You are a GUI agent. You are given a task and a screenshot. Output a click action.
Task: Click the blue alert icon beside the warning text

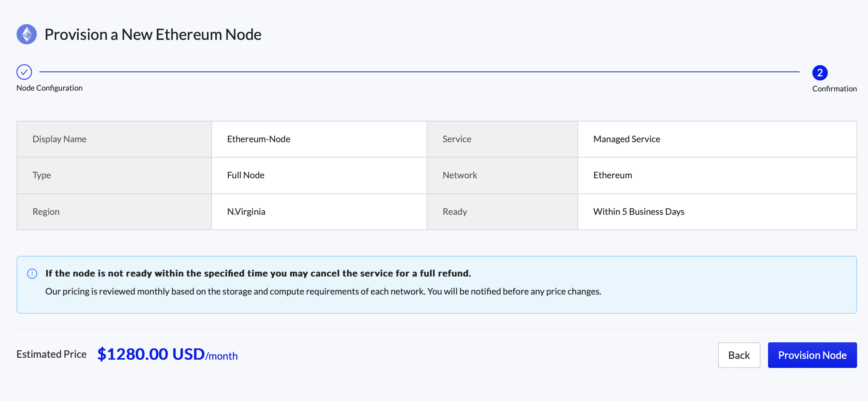click(32, 273)
